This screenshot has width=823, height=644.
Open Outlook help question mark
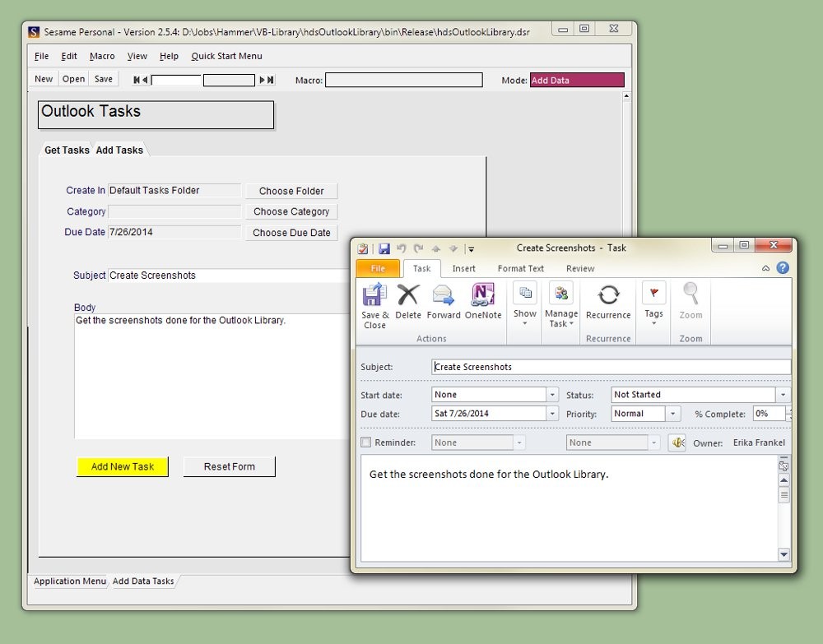click(783, 268)
